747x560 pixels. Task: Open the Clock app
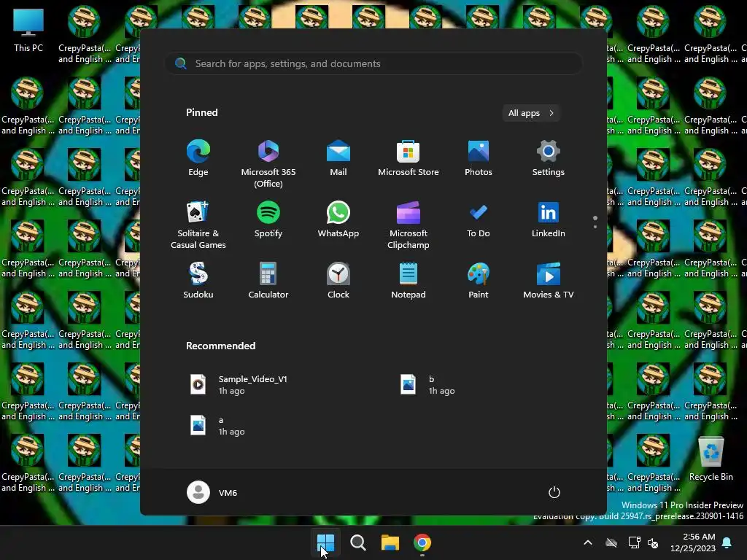338,281
